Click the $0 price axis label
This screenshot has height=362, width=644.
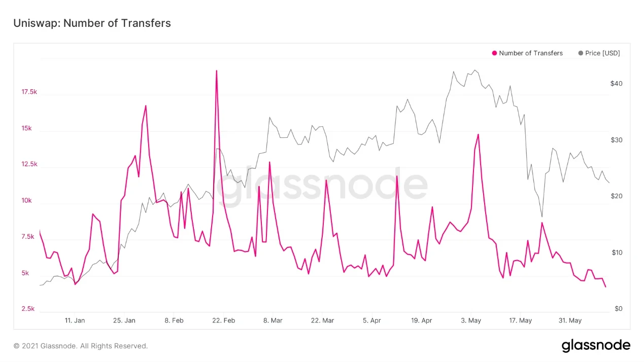[618, 309]
